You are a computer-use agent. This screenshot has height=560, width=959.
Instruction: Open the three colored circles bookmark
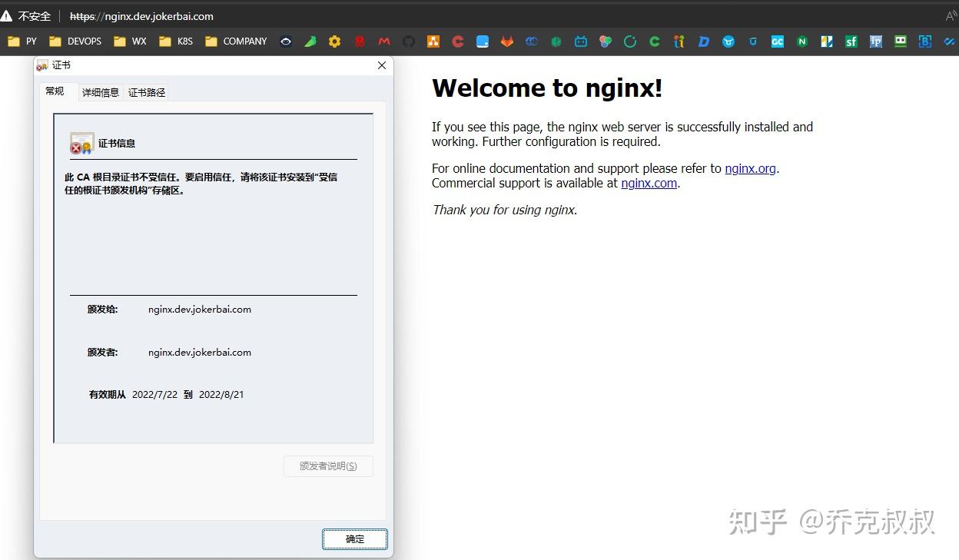pyautogui.click(x=606, y=41)
